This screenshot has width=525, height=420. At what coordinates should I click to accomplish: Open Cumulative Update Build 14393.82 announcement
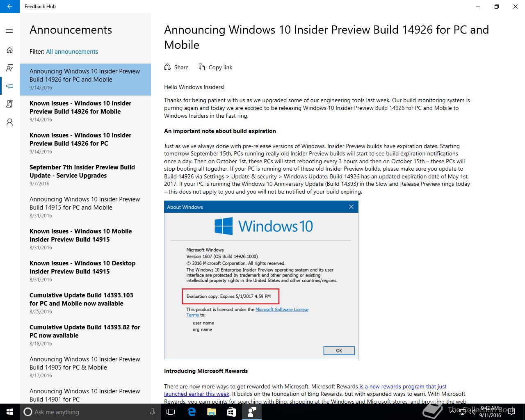(x=85, y=336)
